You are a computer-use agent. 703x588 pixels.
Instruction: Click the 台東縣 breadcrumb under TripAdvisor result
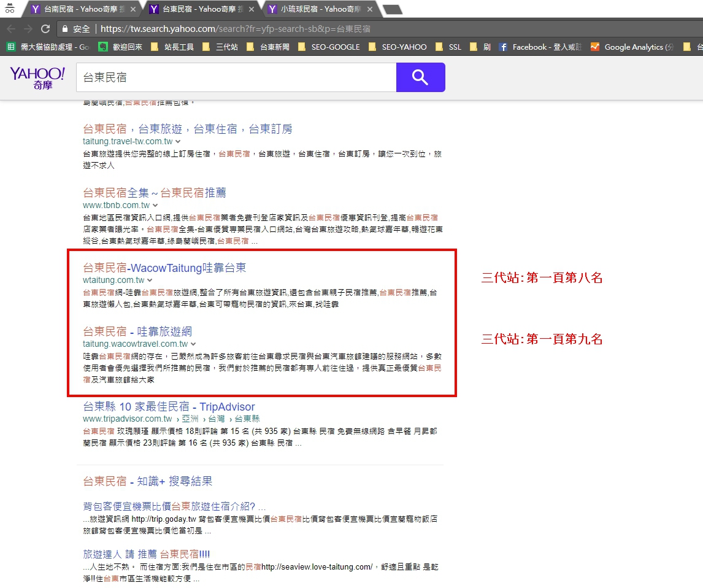click(247, 419)
